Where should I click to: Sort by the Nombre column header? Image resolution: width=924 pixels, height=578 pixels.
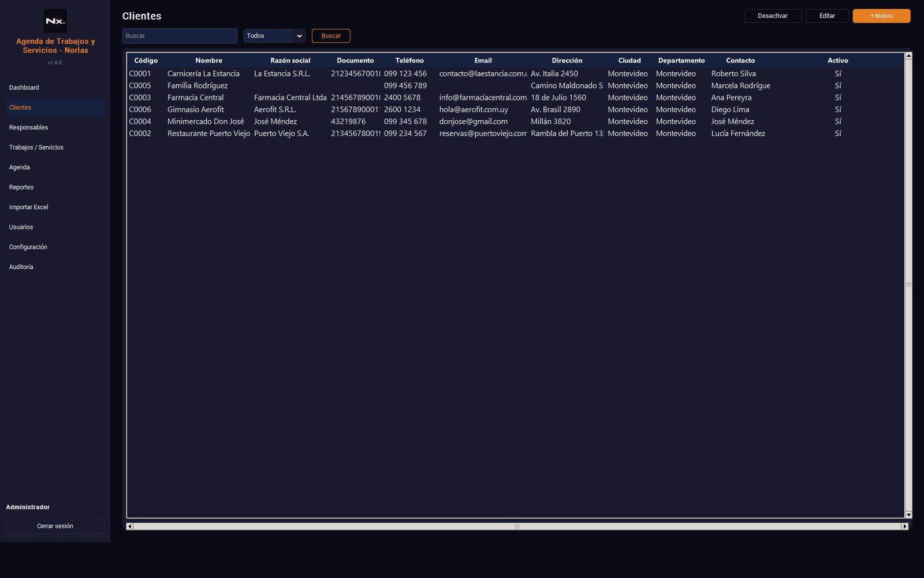pyautogui.click(x=208, y=60)
